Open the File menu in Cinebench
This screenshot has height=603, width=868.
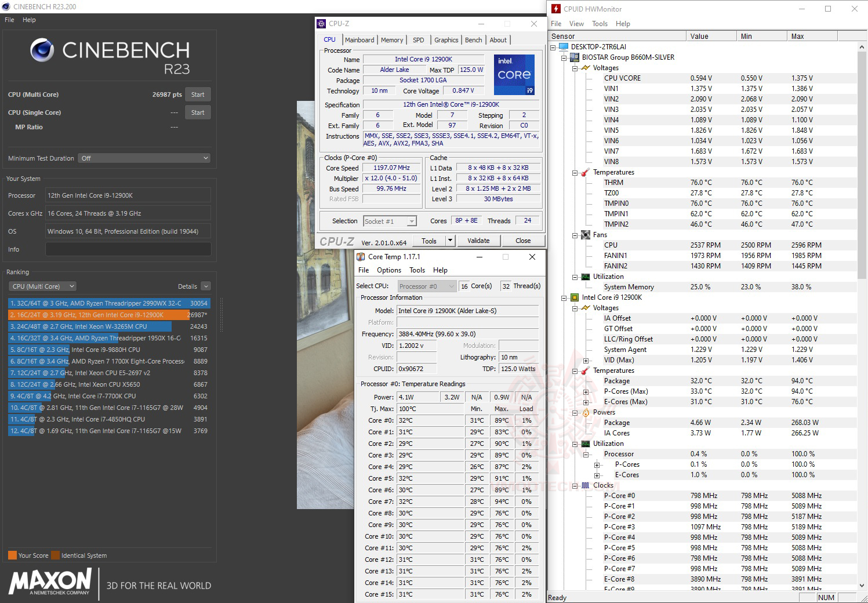[9, 20]
